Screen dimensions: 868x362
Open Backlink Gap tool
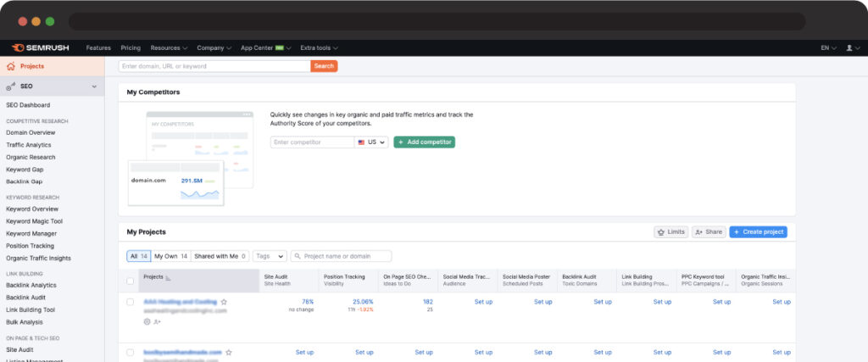(x=24, y=181)
